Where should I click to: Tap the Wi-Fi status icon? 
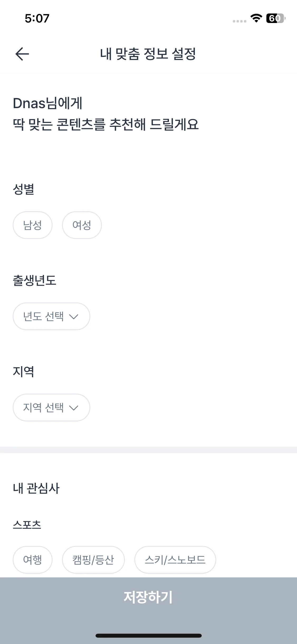256,18
